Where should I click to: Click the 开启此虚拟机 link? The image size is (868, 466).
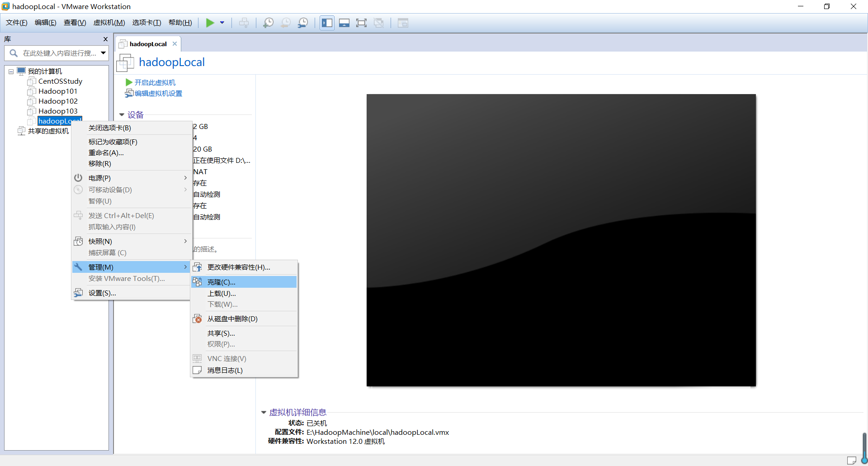point(155,82)
